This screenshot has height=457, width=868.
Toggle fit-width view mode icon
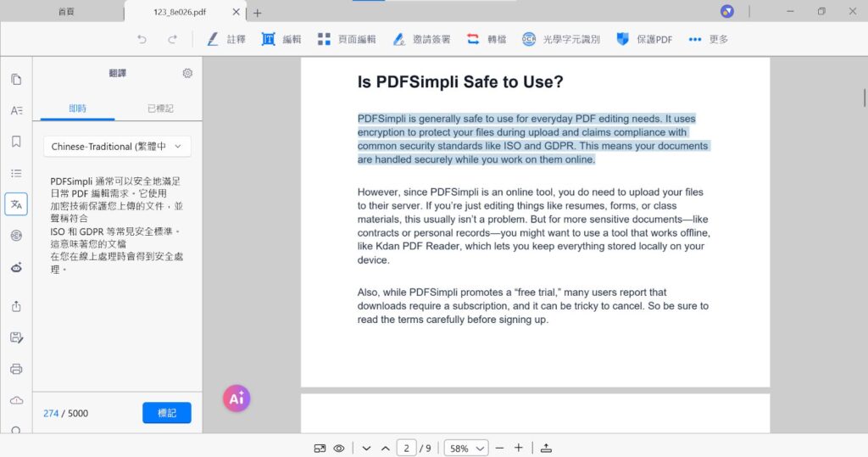(320, 449)
